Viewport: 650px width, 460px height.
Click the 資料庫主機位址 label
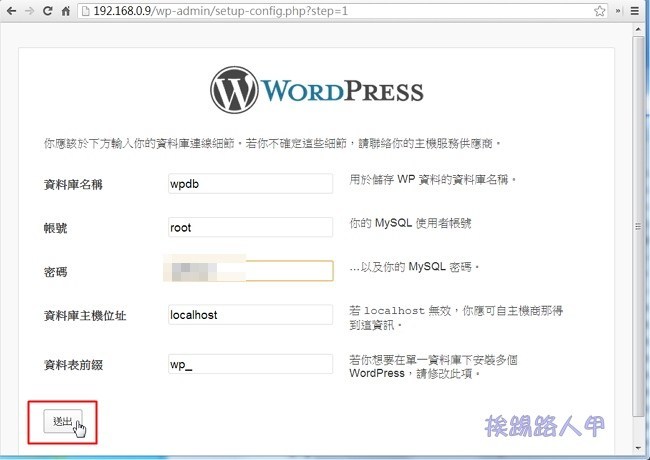point(85,316)
